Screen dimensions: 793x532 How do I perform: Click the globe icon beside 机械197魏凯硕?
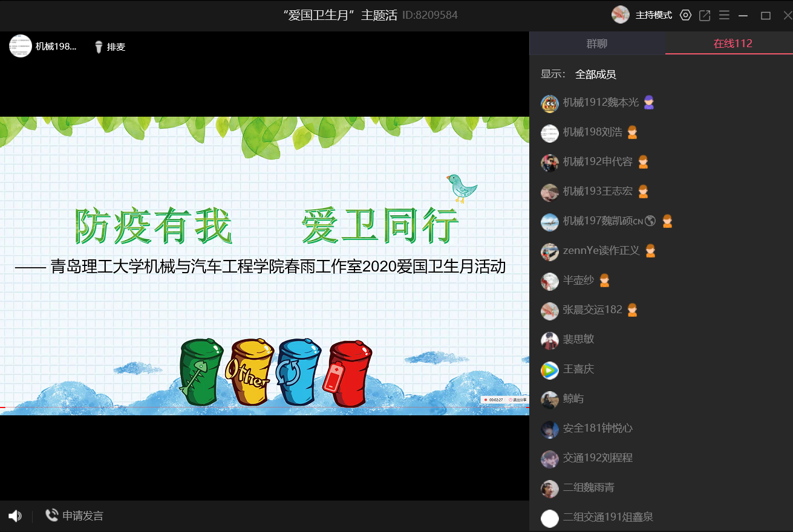650,221
